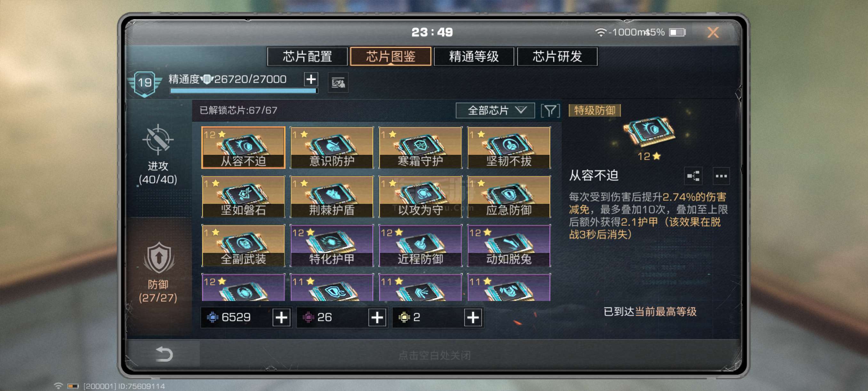This screenshot has height=391, width=868.
Task: Switch to 精通等级 tab
Action: [x=474, y=56]
